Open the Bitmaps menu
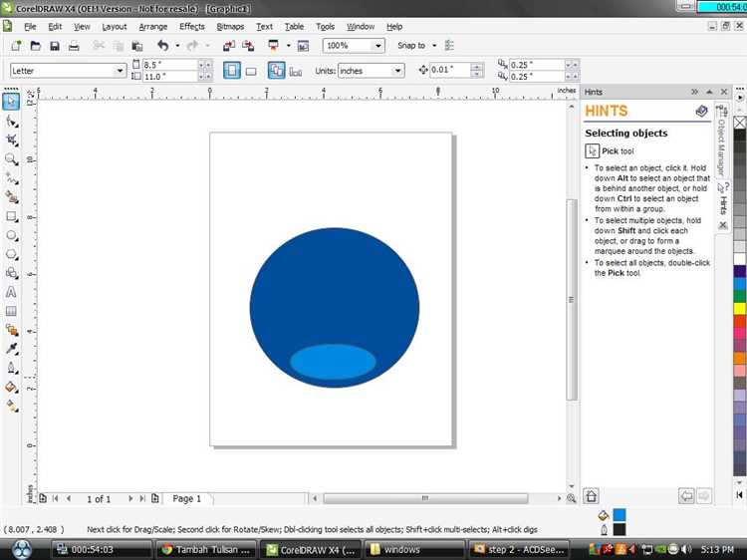747x560 pixels. [x=230, y=26]
